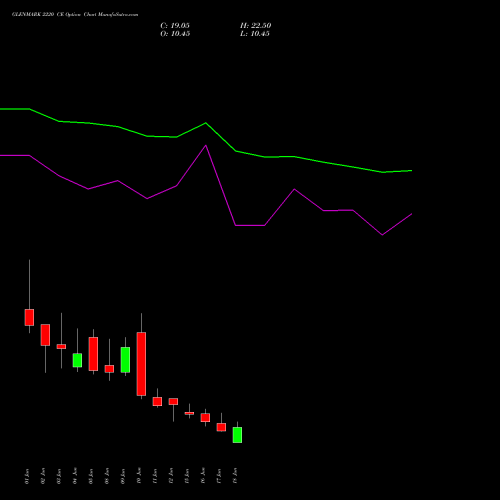Select the high value H: 22.50
This screenshot has height=500, width=500.
256,26
